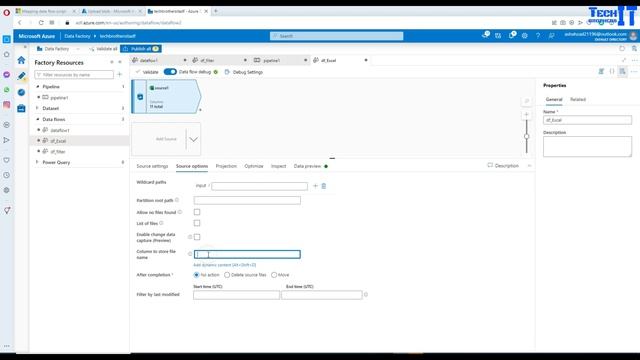The width and height of the screenshot is (640, 360).
Task: Select the No action radio button
Action: [x=196, y=275]
